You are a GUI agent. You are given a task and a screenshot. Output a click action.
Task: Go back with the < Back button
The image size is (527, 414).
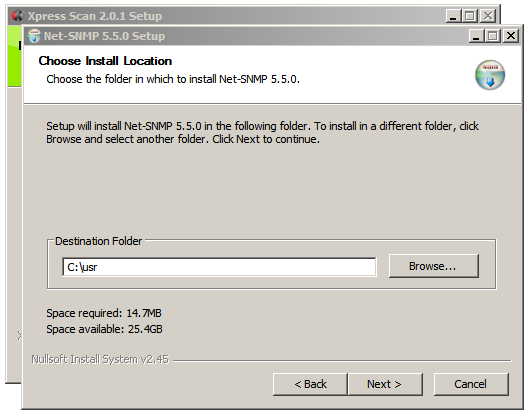(310, 384)
